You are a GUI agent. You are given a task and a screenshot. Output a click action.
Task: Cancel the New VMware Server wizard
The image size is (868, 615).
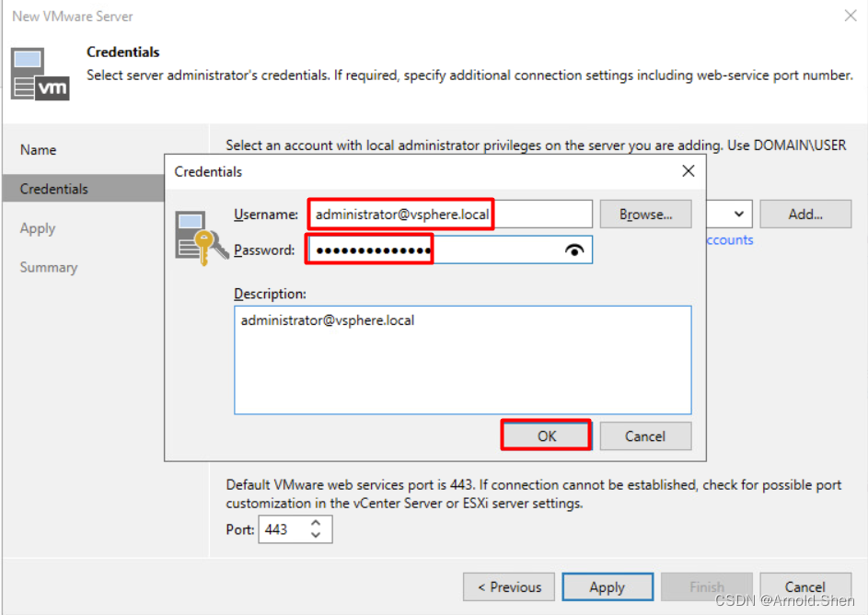click(805, 586)
